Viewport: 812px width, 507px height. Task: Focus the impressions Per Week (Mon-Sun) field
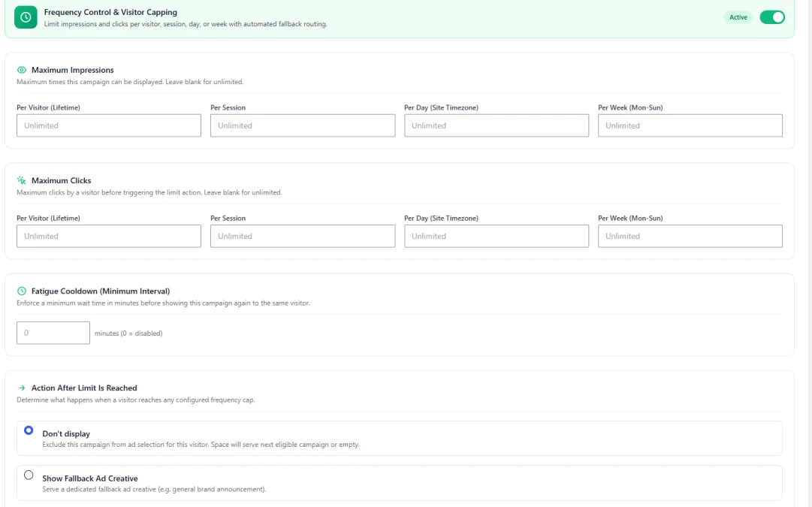pyautogui.click(x=690, y=125)
